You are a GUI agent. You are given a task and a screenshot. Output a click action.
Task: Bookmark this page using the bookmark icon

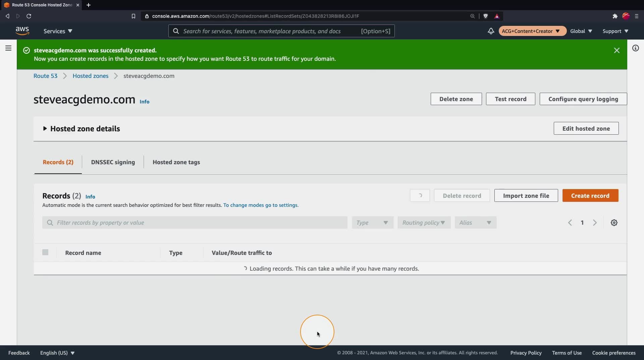tap(133, 16)
